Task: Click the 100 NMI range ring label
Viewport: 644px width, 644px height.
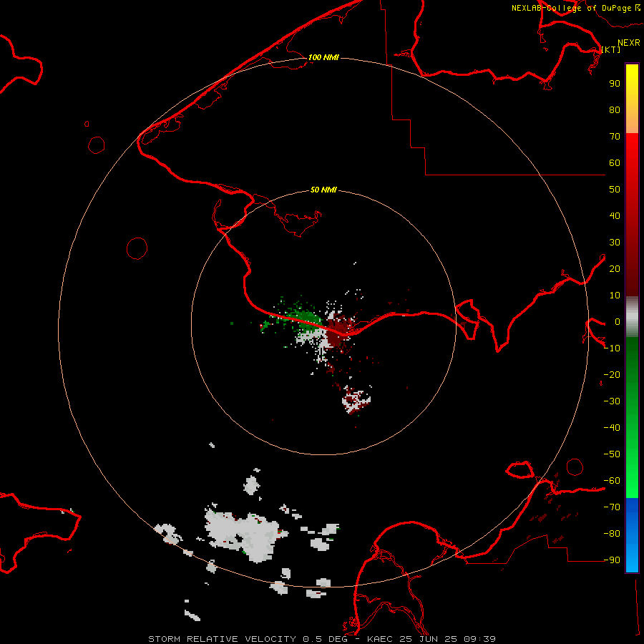Action: [323, 57]
